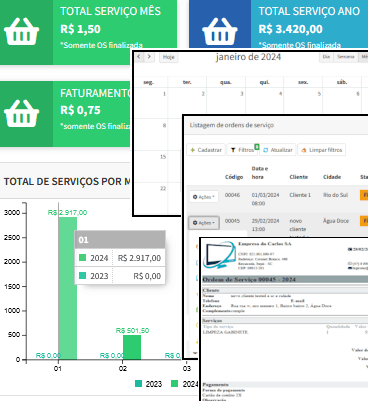Click the 2024 bar for month 02
The width and height of the screenshot is (368, 401).
click(x=132, y=347)
